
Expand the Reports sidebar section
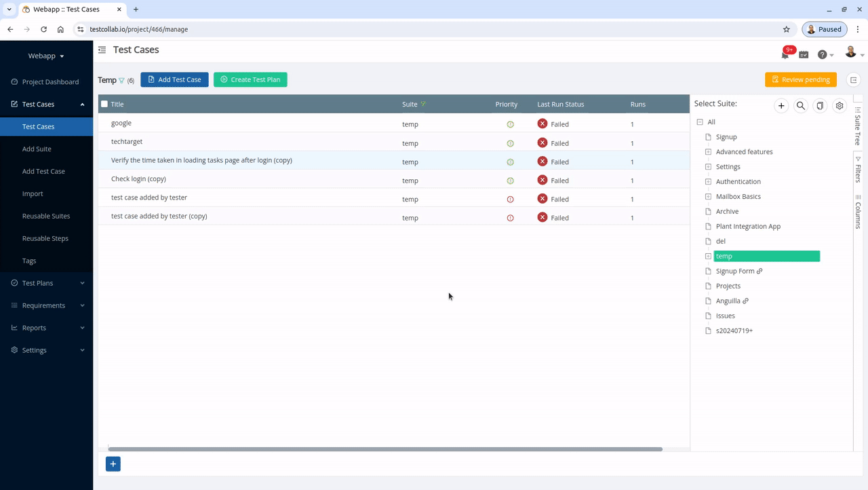pyautogui.click(x=83, y=328)
